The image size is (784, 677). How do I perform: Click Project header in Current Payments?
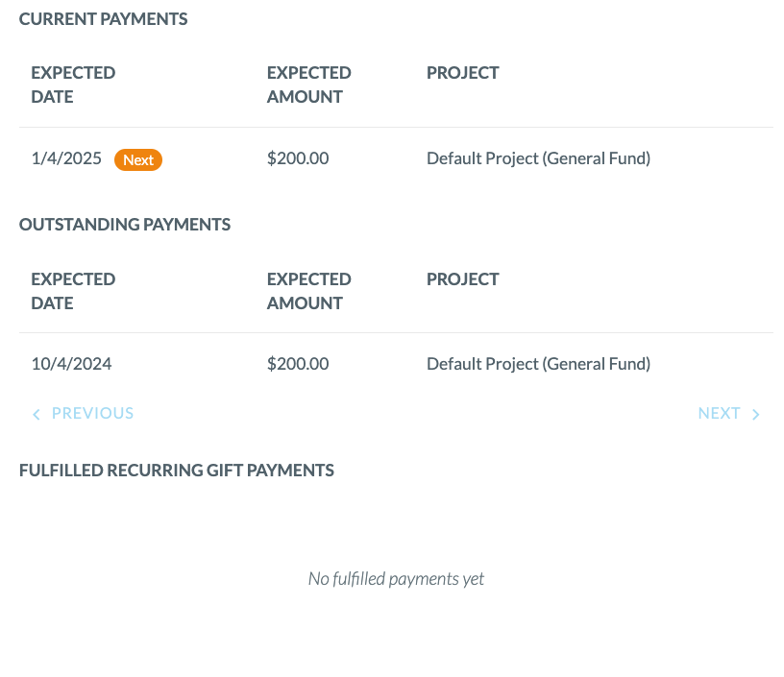462,73
